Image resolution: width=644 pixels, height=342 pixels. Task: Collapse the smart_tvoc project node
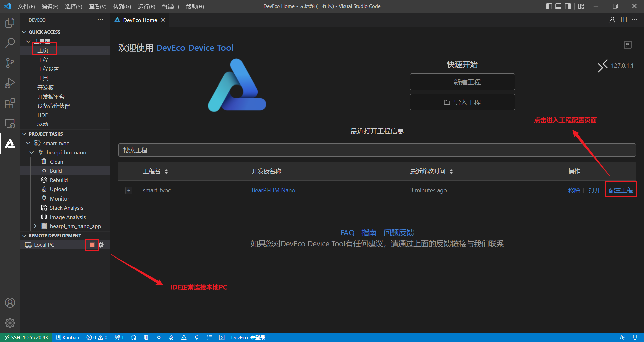[x=28, y=143]
